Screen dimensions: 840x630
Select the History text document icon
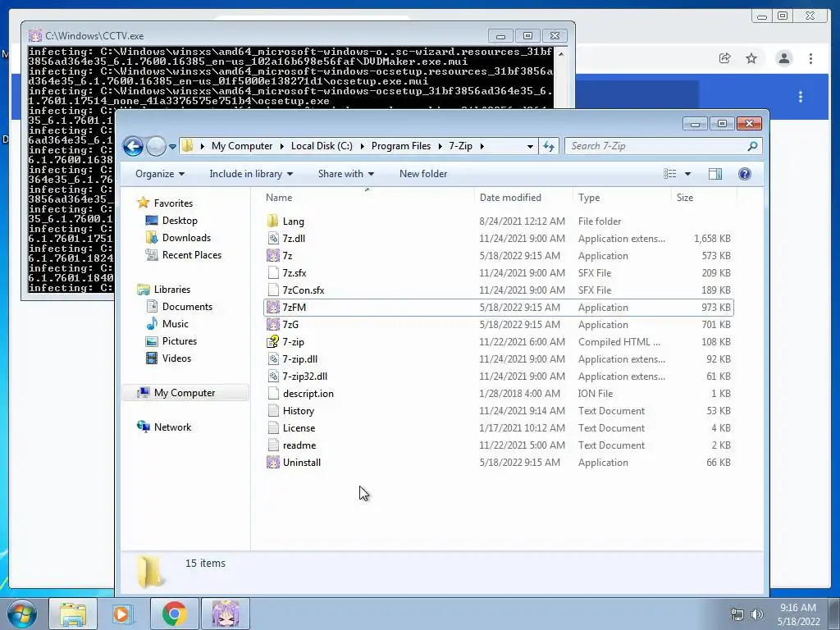pyautogui.click(x=272, y=411)
